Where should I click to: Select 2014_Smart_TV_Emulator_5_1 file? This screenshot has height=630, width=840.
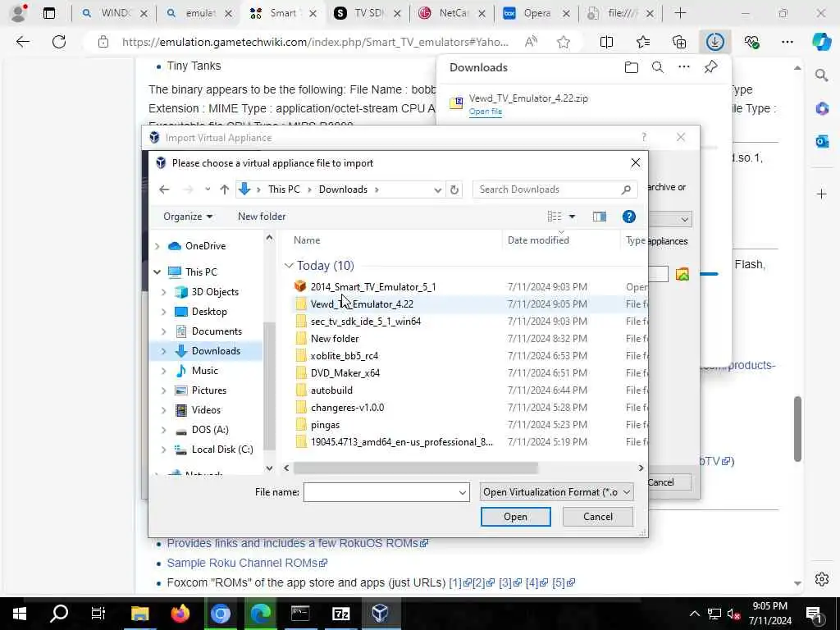coord(373,287)
